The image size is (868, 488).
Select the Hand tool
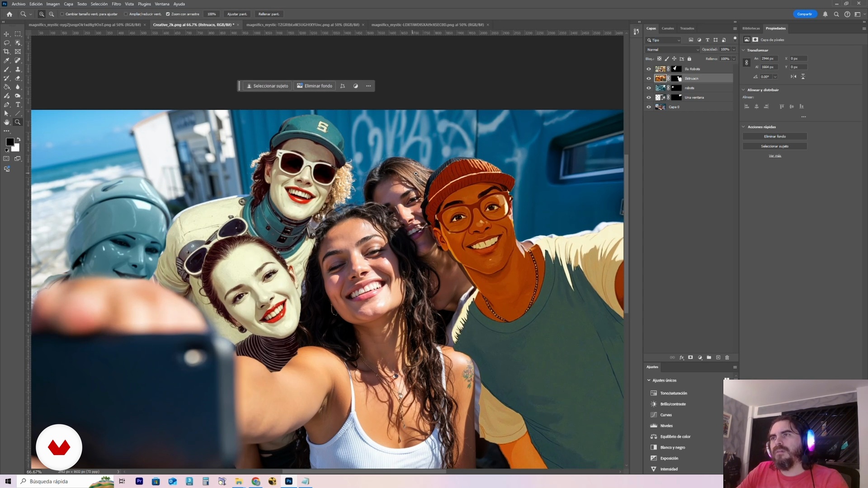(x=6, y=122)
